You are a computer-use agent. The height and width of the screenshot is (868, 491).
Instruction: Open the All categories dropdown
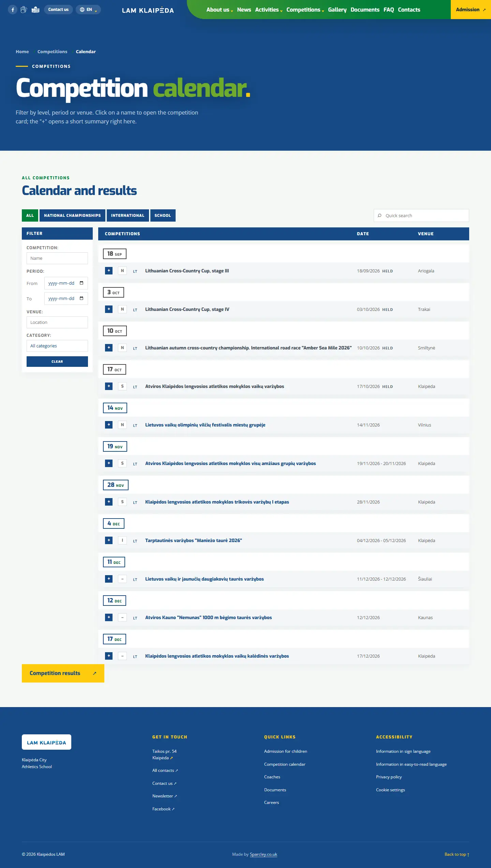(57, 346)
